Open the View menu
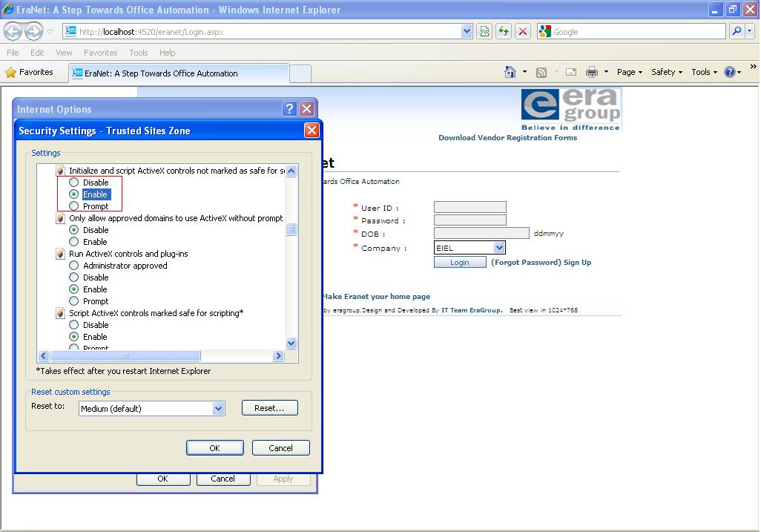This screenshot has height=532, width=761. tap(64, 53)
